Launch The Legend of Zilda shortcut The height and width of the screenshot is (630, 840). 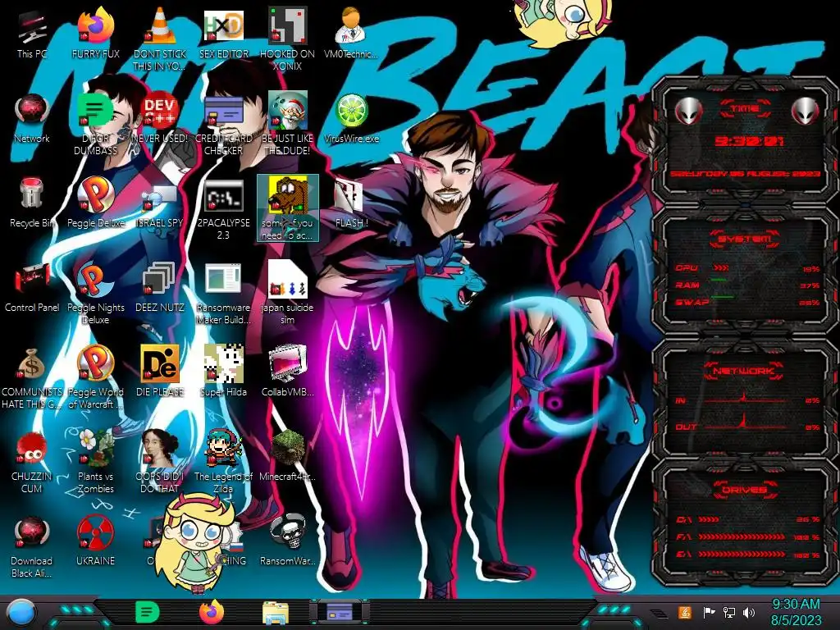pyautogui.click(x=223, y=462)
